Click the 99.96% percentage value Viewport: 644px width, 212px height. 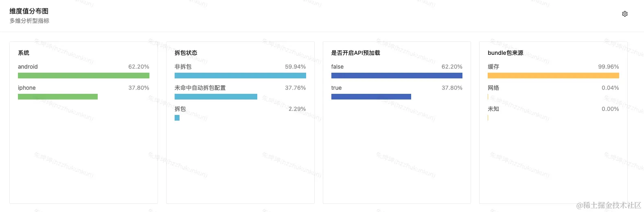[x=609, y=67]
